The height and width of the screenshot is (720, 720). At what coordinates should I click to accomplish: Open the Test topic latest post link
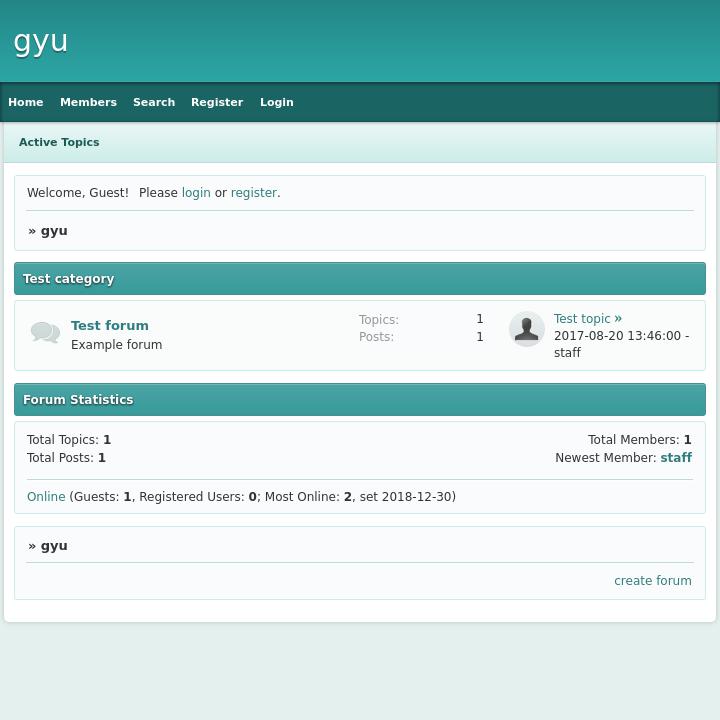[582, 319]
